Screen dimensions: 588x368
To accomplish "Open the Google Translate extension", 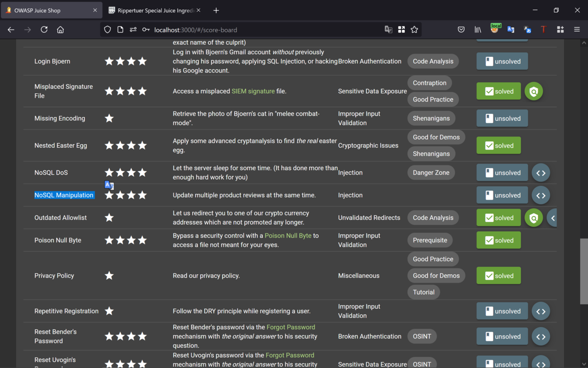I will click(511, 29).
